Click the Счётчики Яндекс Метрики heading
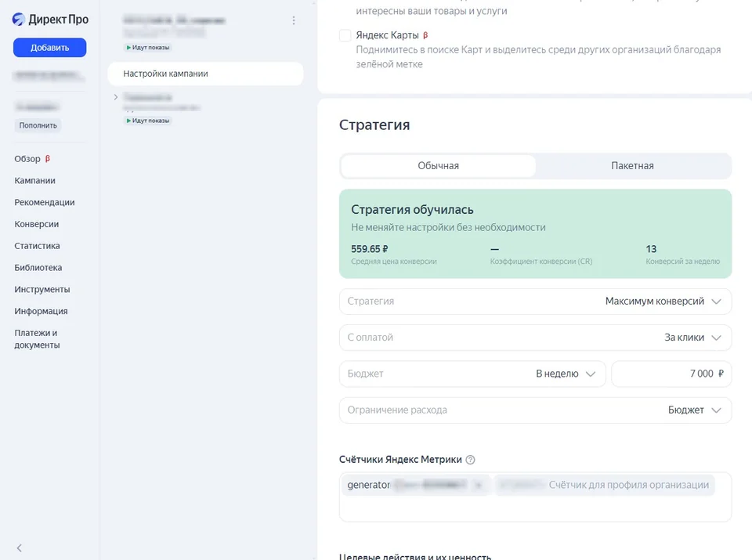The width and height of the screenshot is (752, 560). pyautogui.click(x=400, y=460)
